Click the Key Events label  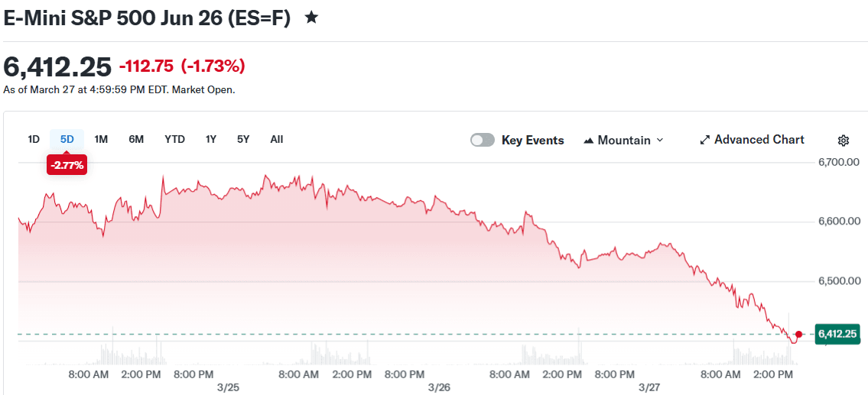click(532, 141)
